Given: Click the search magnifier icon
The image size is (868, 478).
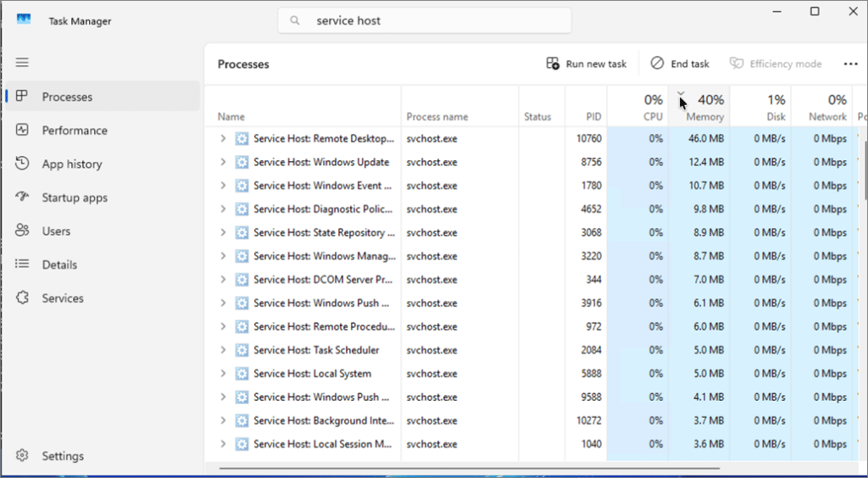Looking at the screenshot, I should (295, 21).
